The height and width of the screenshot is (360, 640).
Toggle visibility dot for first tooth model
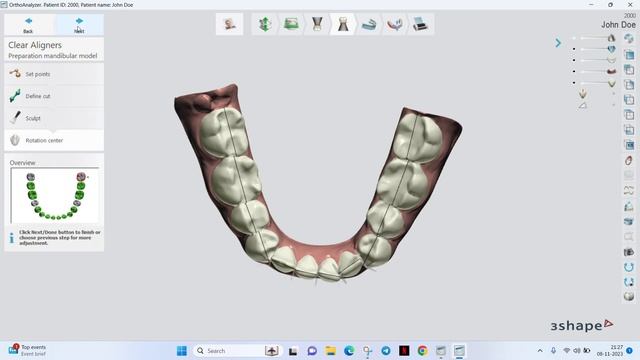pos(574,38)
